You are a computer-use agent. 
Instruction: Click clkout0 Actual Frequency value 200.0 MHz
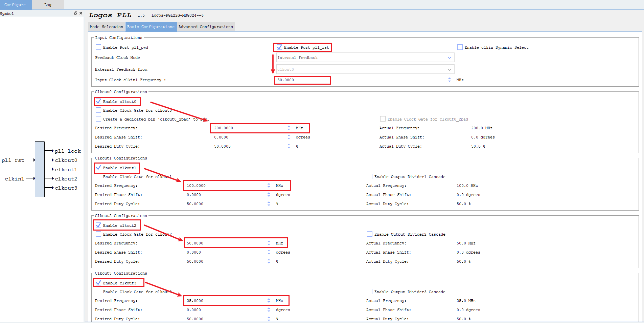click(482, 128)
